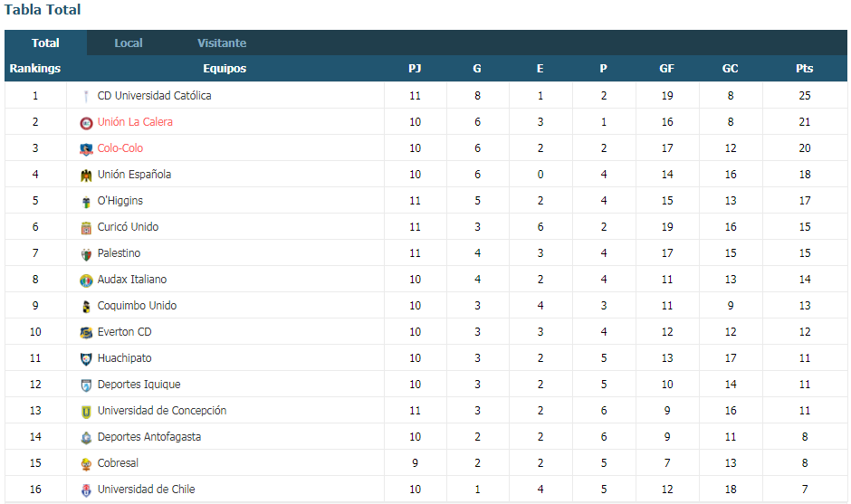Open the Deportes Antofagasta team link
Screen dimensions: 851x504
coord(148,437)
